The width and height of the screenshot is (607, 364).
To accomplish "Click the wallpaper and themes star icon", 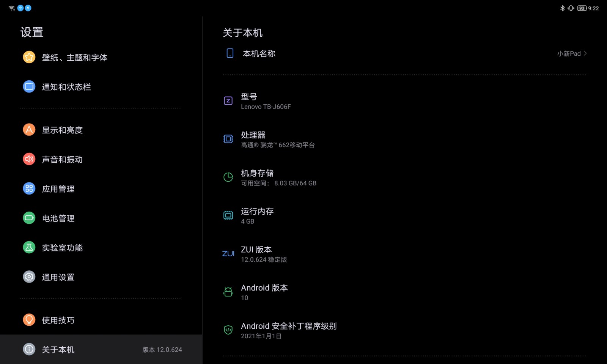I will 29,57.
